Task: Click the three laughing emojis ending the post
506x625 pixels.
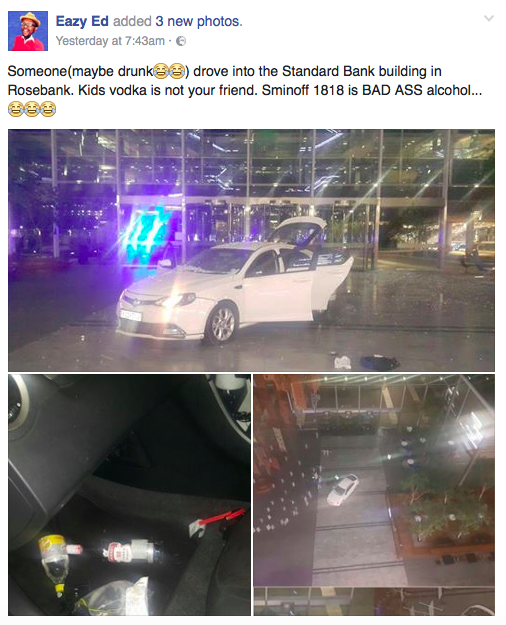Action: 32,109
